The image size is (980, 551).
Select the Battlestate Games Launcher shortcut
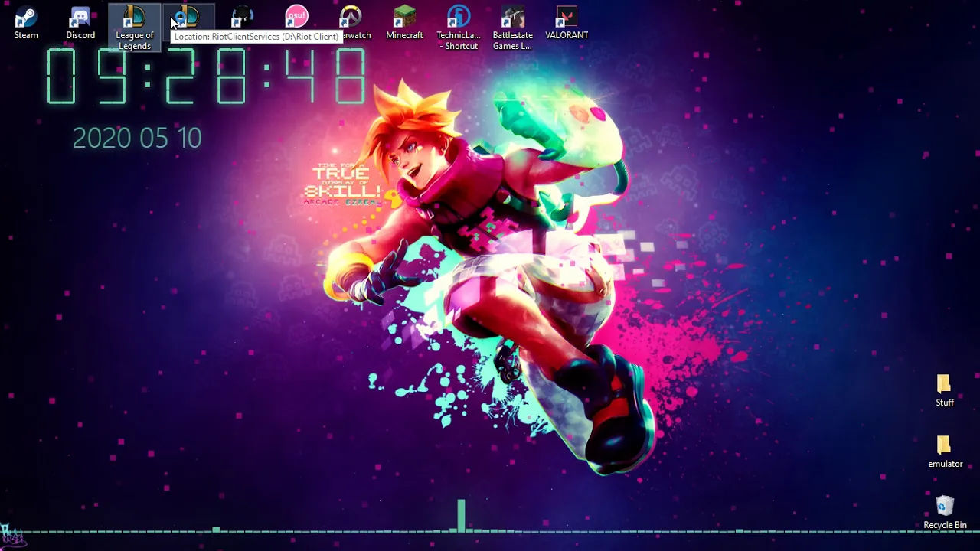tap(512, 28)
